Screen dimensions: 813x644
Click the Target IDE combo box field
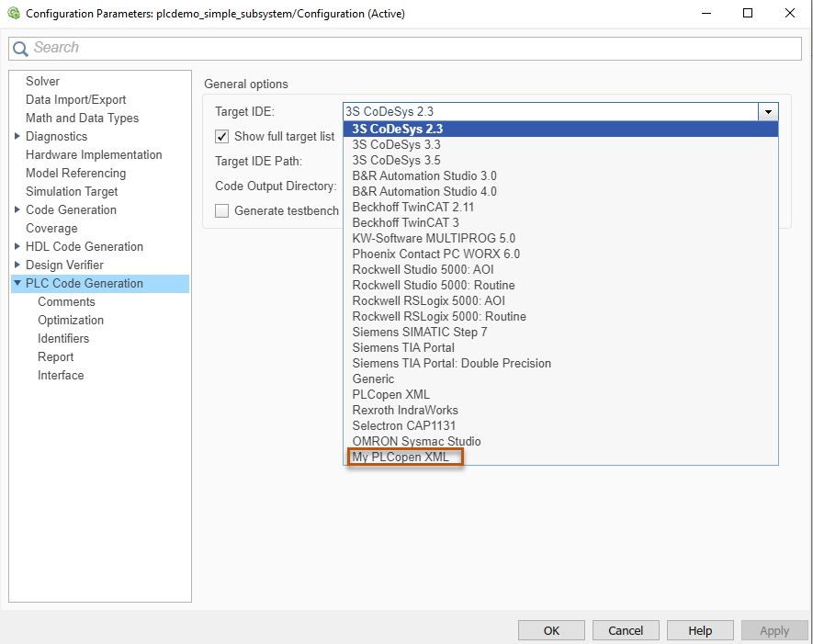coord(550,111)
